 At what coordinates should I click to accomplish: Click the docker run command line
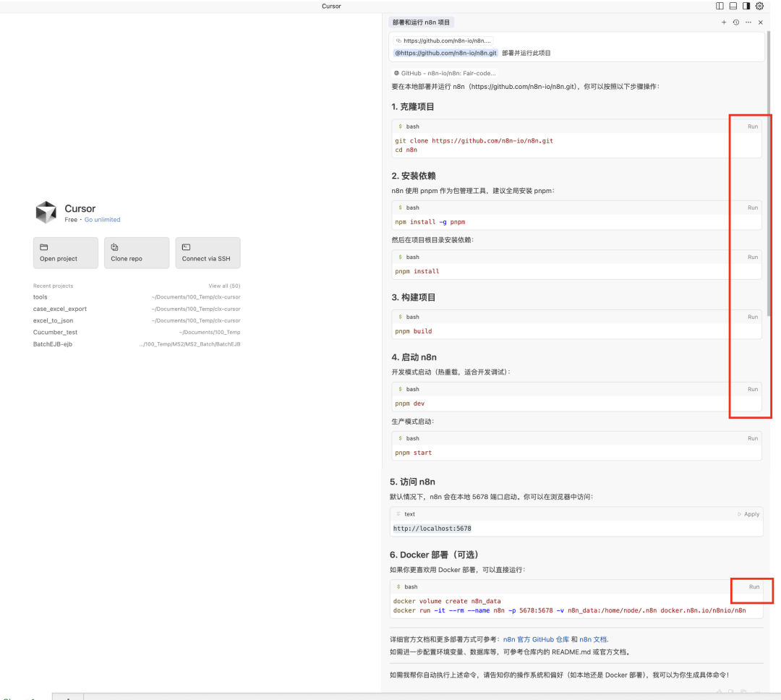569,610
